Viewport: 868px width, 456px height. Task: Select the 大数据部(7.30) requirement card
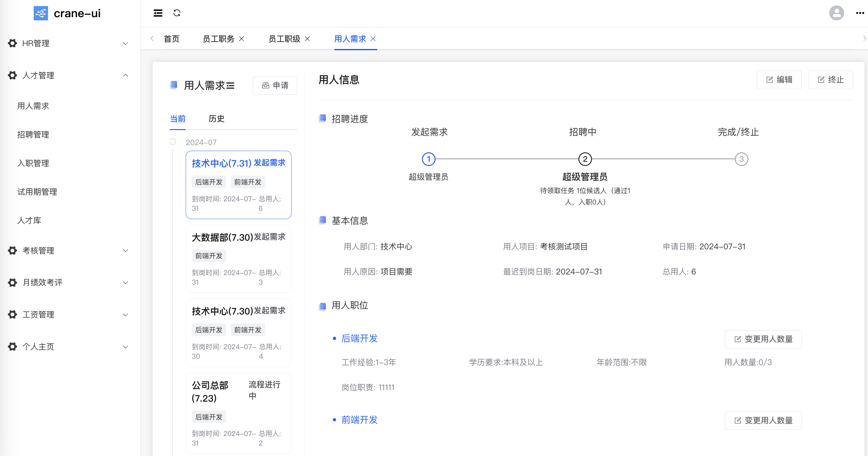(x=238, y=259)
